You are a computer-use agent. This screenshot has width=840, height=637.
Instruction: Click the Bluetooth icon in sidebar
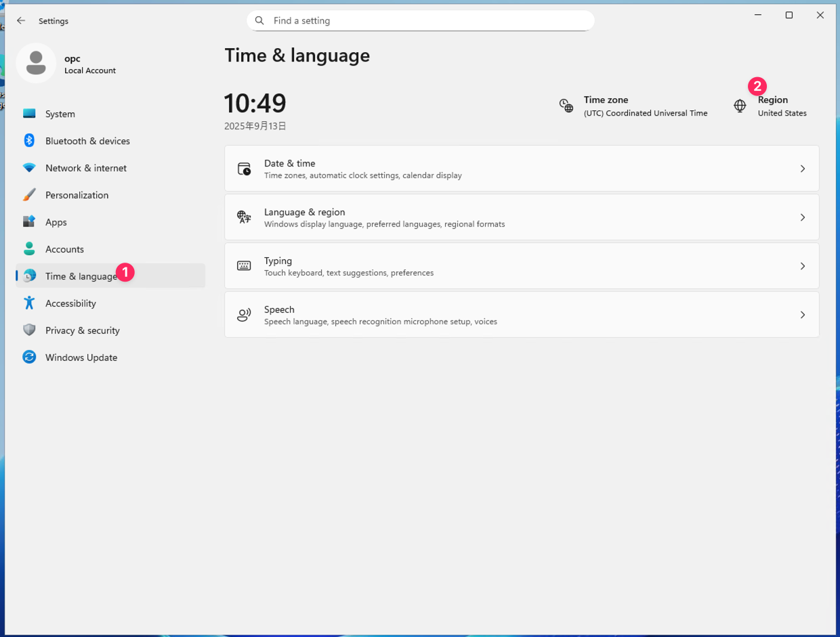29,141
